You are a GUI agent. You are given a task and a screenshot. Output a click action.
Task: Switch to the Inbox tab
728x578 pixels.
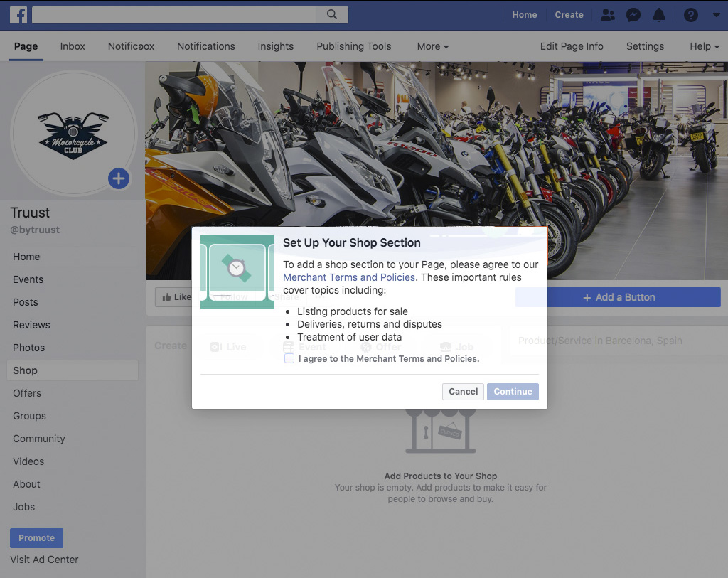pos(73,46)
